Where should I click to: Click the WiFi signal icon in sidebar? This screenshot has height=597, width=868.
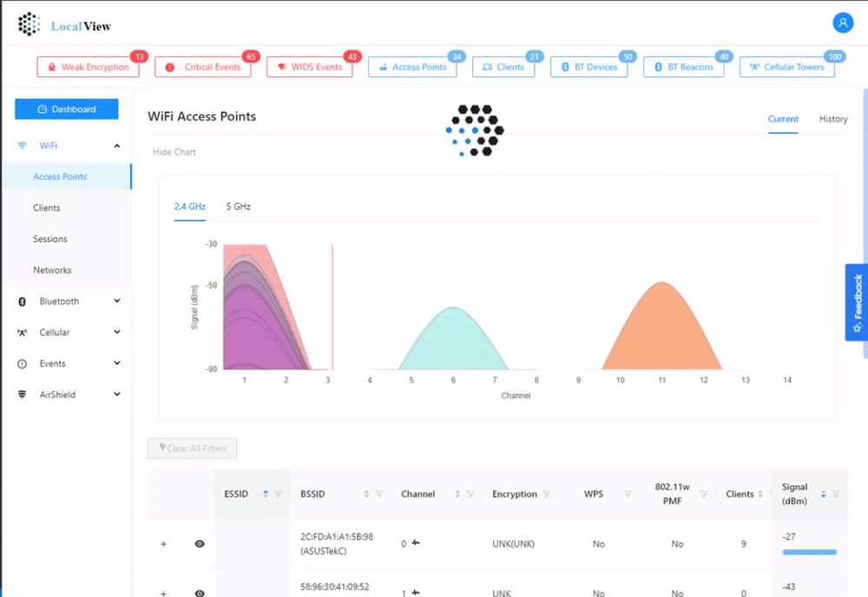tap(23, 146)
